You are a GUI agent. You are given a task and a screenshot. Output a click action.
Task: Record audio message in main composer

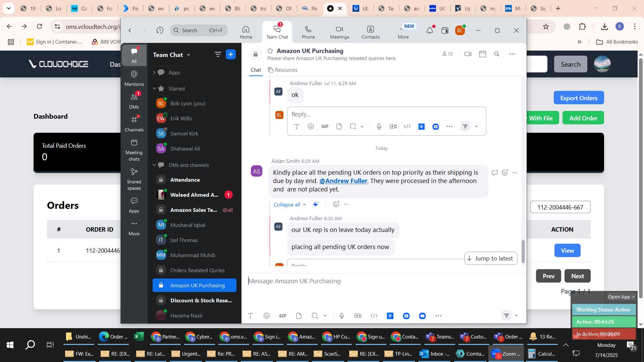click(342, 316)
